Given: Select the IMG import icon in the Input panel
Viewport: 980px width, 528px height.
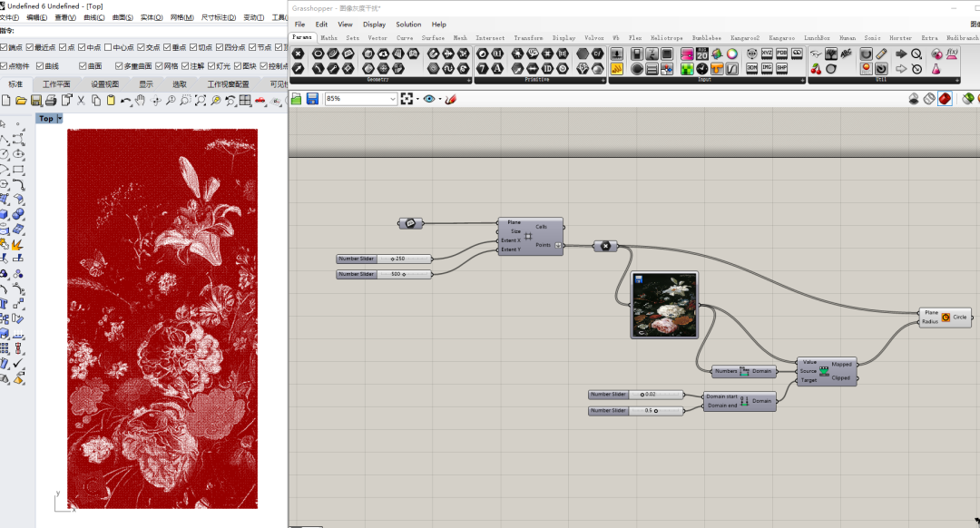Looking at the screenshot, I should coord(767,68).
